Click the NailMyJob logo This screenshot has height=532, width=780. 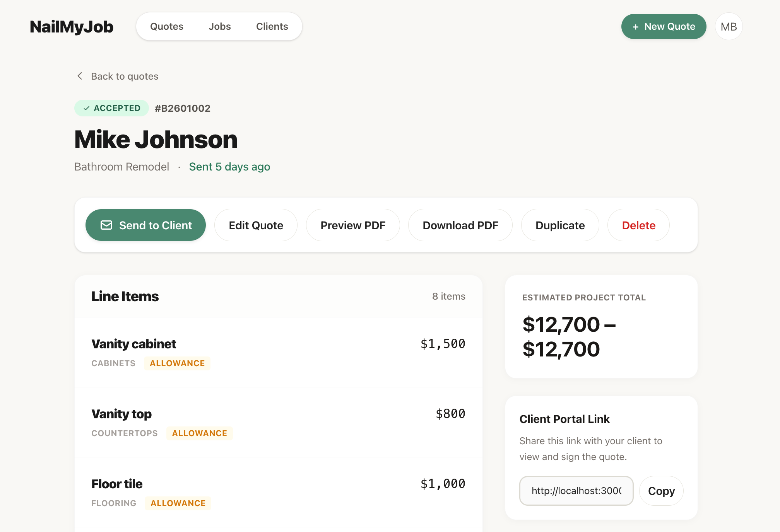(72, 27)
